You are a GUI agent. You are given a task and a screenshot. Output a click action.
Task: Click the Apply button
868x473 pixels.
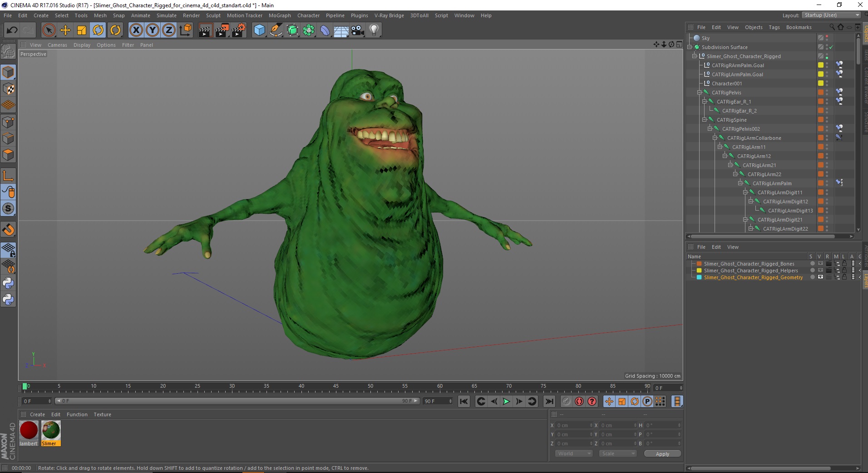point(662,454)
